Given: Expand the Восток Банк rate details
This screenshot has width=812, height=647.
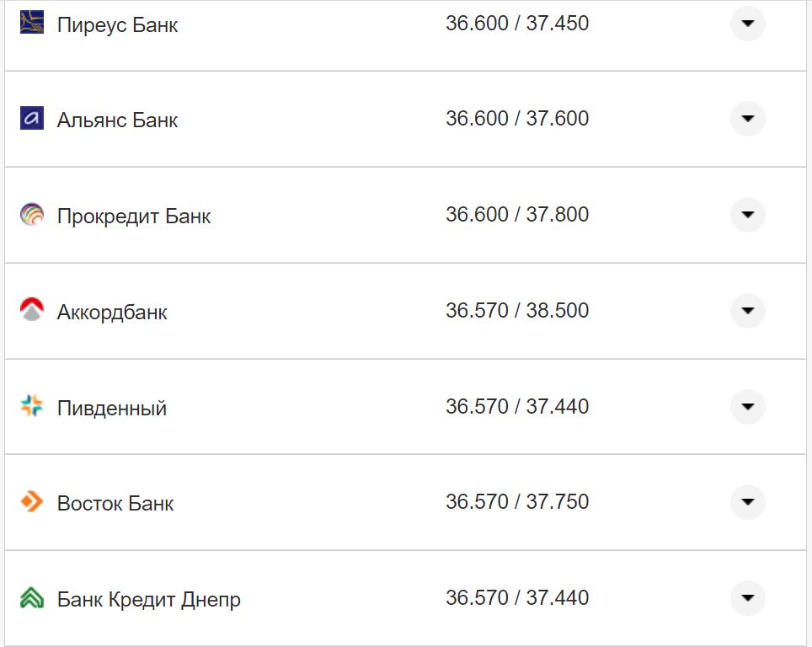Looking at the screenshot, I should [747, 501].
